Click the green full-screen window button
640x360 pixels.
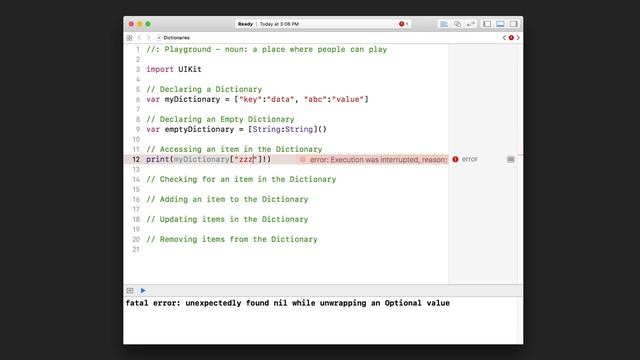(x=148, y=24)
